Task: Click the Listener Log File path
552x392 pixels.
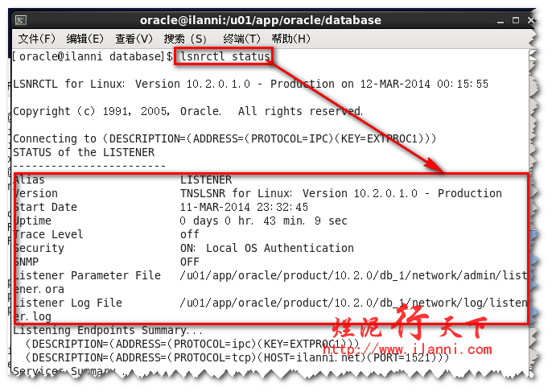Action: 354,303
